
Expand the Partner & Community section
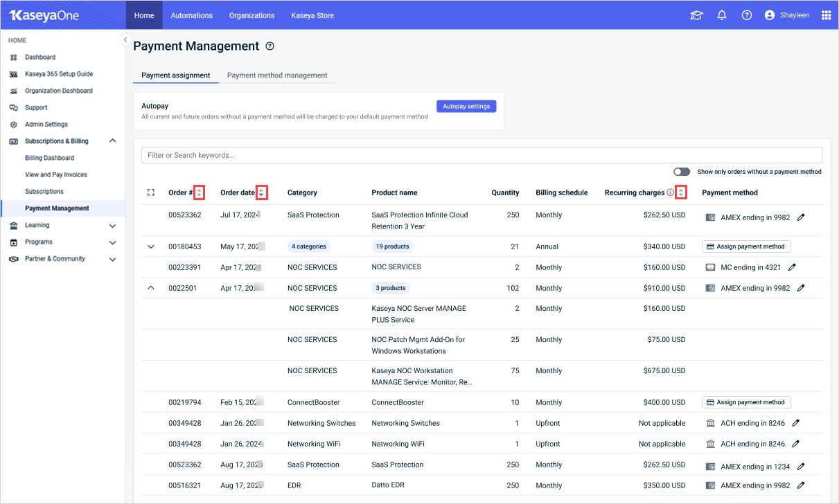(x=112, y=259)
